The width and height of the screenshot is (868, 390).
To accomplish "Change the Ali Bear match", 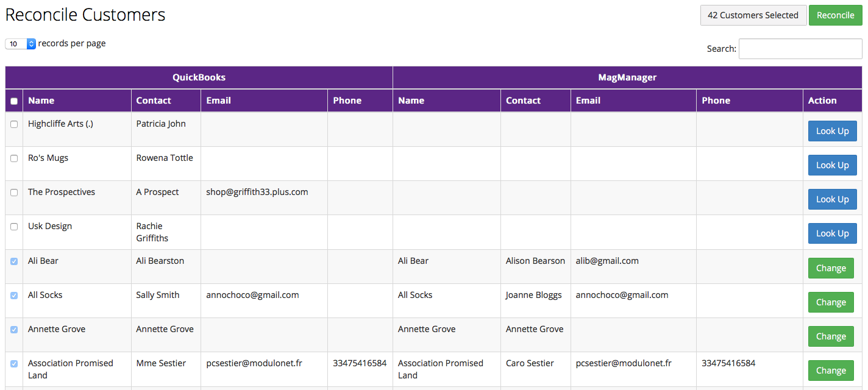I will [x=831, y=268].
